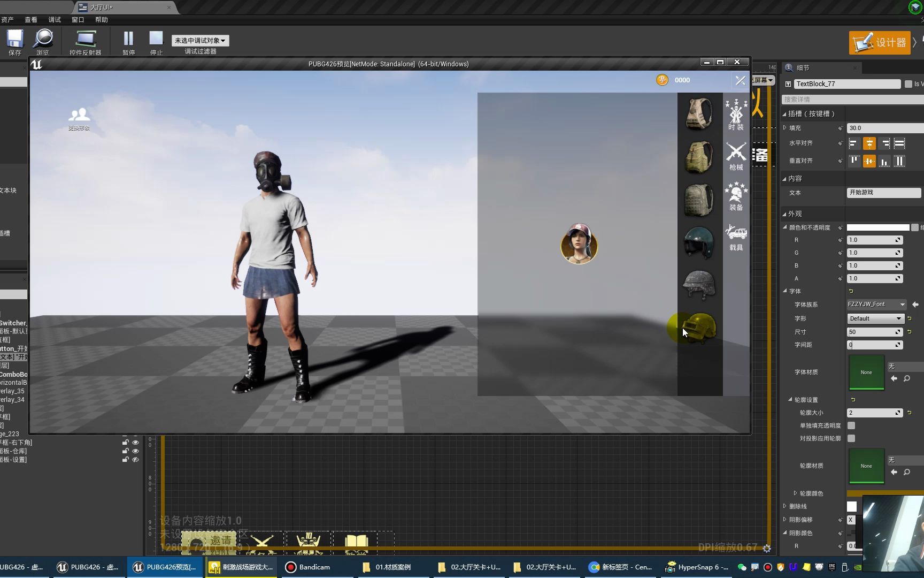924x578 pixels.
Task: Select the 载具 vehicle category icon
Action: point(736,238)
